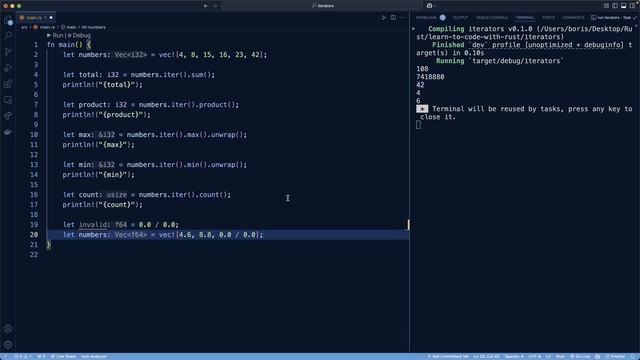Select the main.rs editor tab
This screenshot has height=360, width=640.
(36, 18)
